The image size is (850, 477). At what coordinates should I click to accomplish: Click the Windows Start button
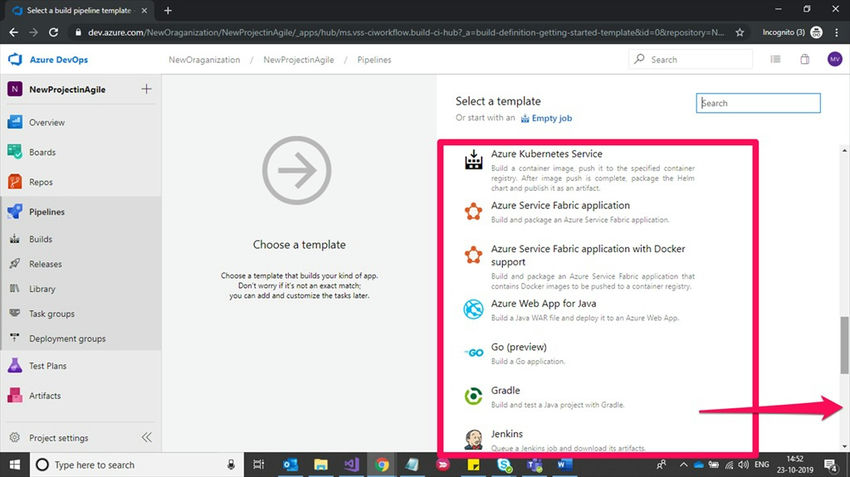[x=15, y=465]
